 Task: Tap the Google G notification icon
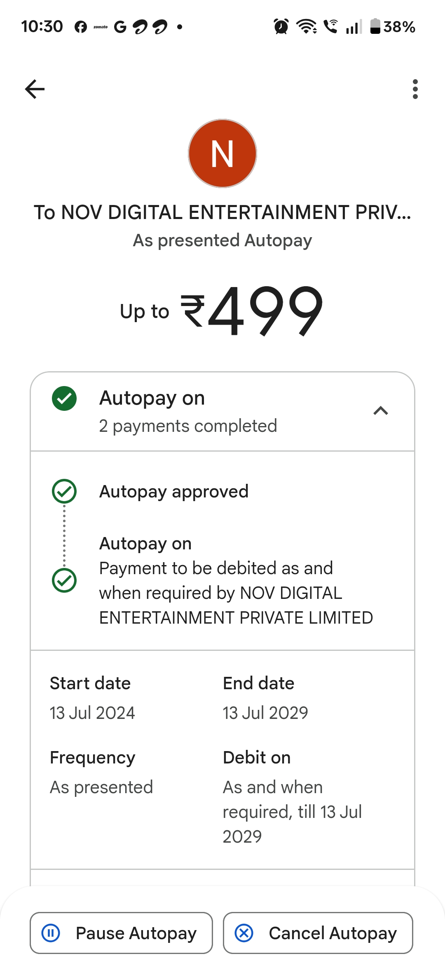point(120,27)
